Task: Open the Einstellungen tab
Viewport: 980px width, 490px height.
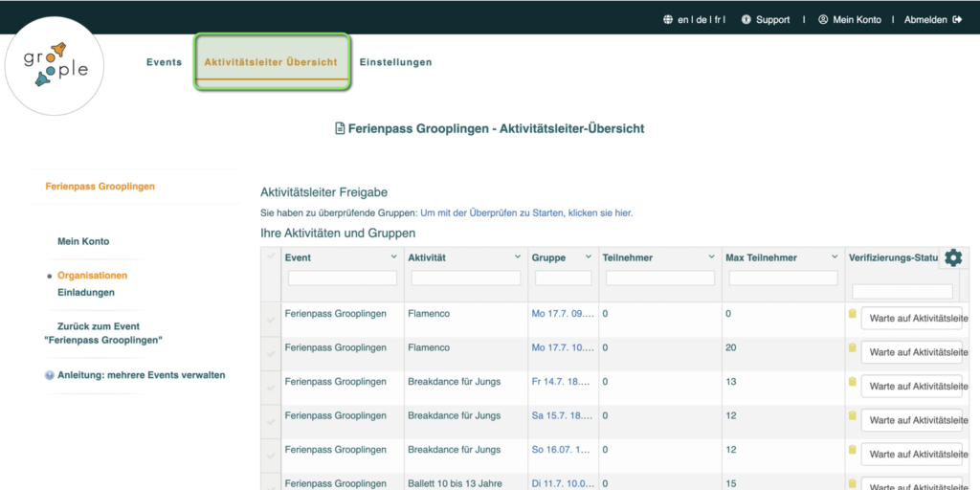Action: click(395, 62)
